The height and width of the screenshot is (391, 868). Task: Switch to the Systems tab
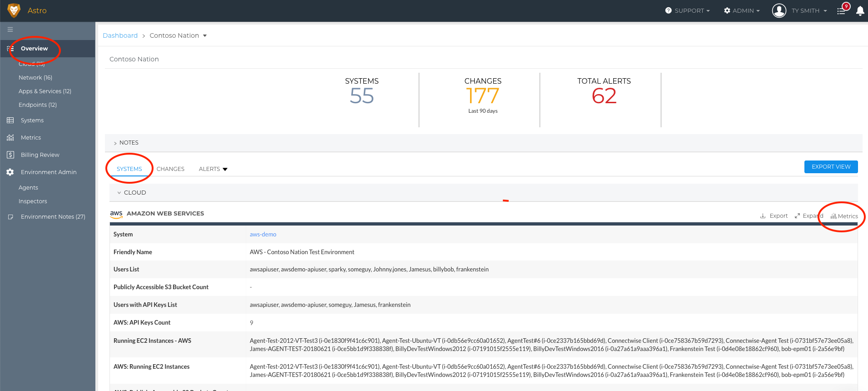129,169
